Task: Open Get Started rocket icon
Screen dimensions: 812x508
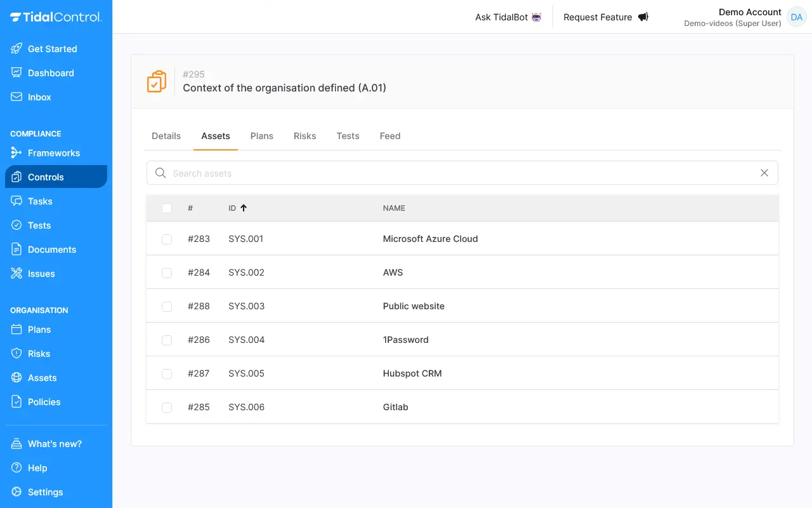Action: pyautogui.click(x=16, y=49)
